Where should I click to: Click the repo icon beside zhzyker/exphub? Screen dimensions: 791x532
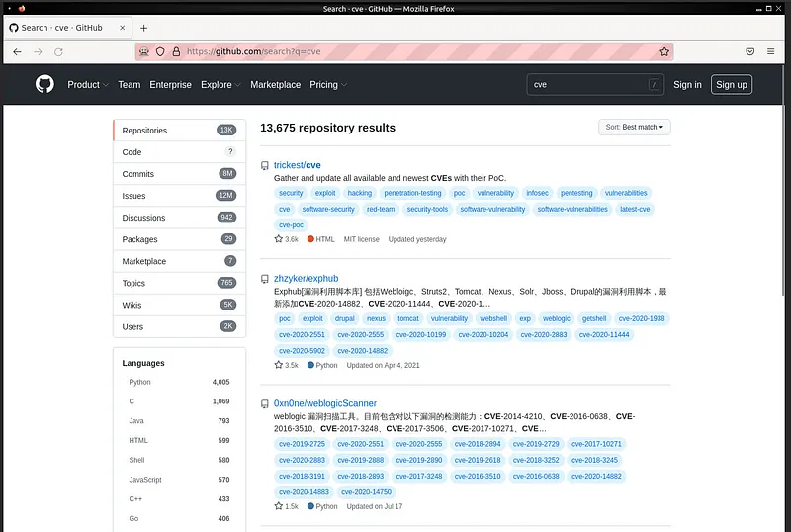point(264,279)
